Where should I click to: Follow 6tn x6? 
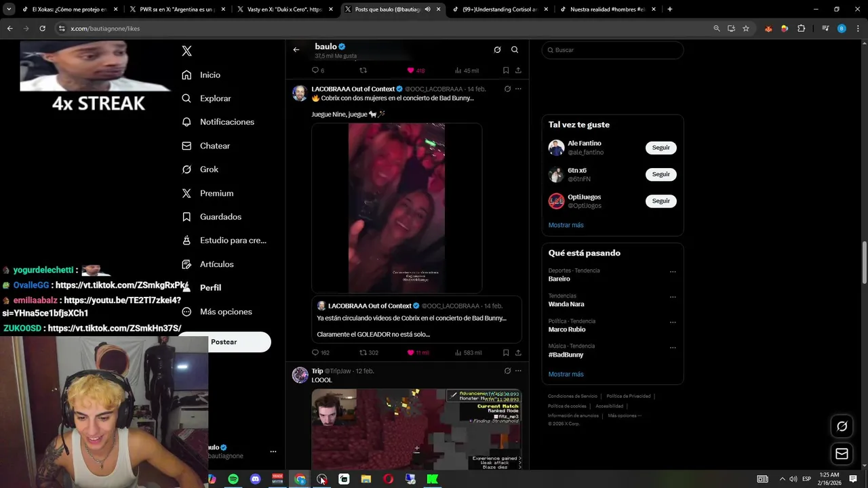[x=660, y=174]
